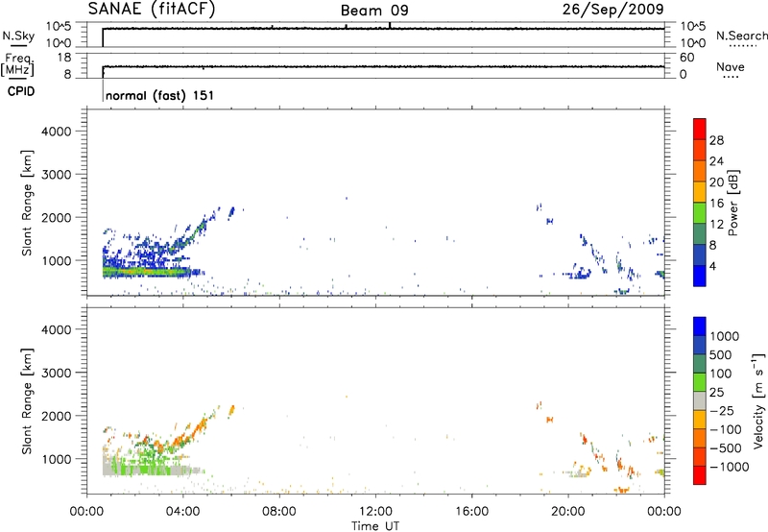Select the Time UT axis title
Screen dimensions: 768x532
click(375, 526)
